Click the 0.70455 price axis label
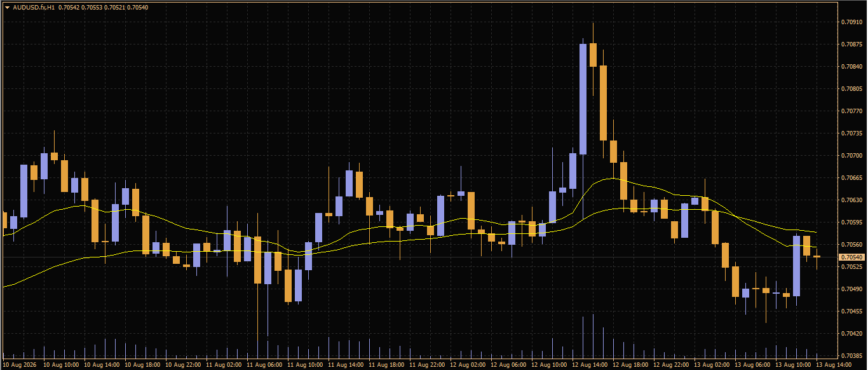Viewport: 868px width, 370px height. 851,312
